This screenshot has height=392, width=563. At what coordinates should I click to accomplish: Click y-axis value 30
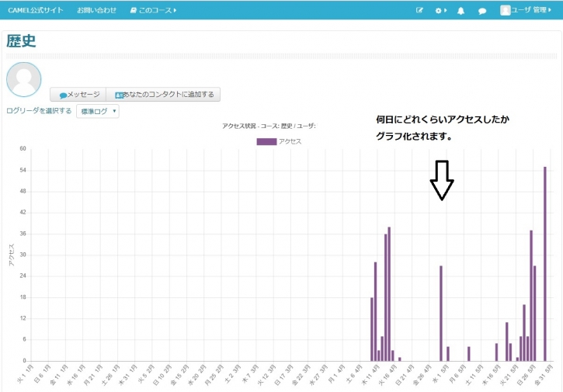(23, 255)
